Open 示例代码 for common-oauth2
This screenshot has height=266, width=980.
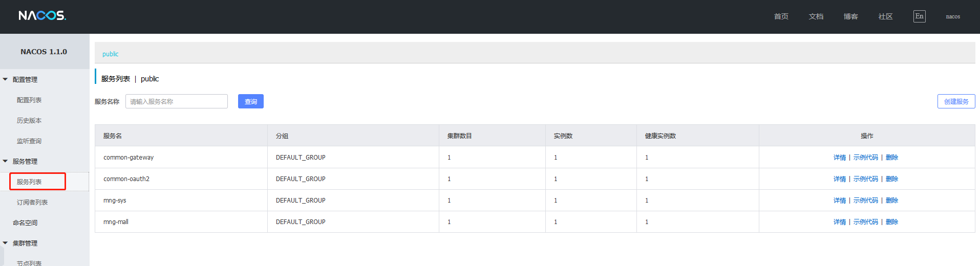click(x=866, y=179)
